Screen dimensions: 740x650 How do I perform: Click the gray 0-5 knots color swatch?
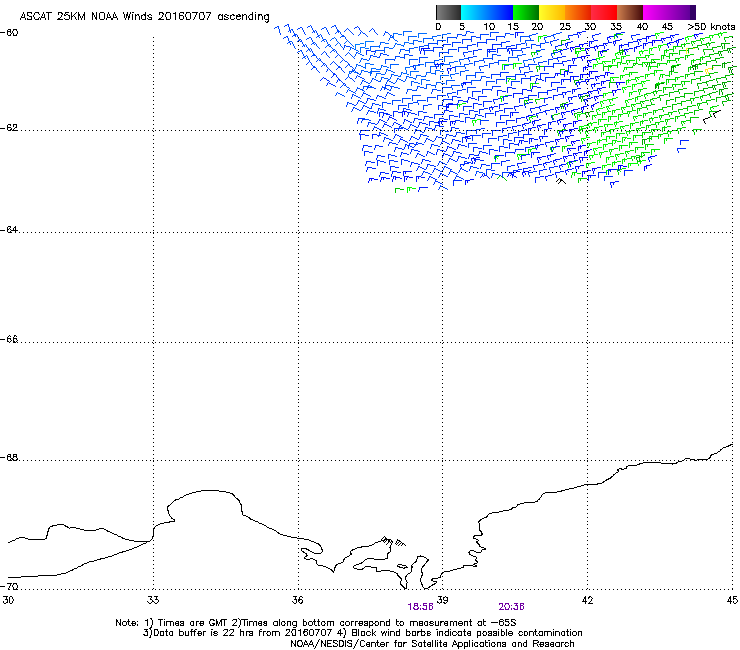point(448,12)
